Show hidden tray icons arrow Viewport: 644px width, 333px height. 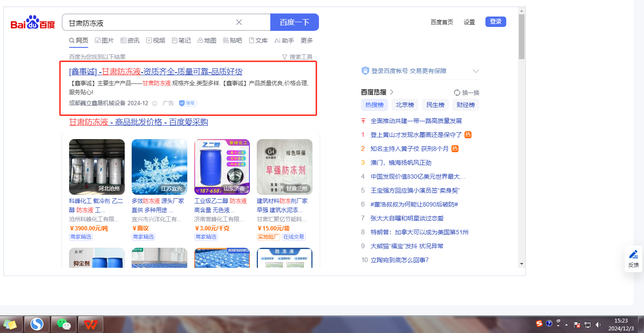tap(566, 325)
